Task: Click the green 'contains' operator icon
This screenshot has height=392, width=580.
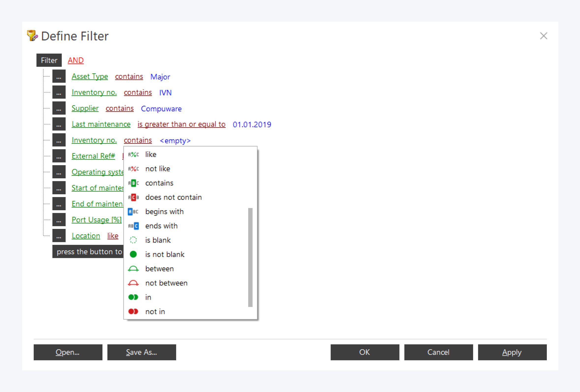Action: [x=133, y=183]
